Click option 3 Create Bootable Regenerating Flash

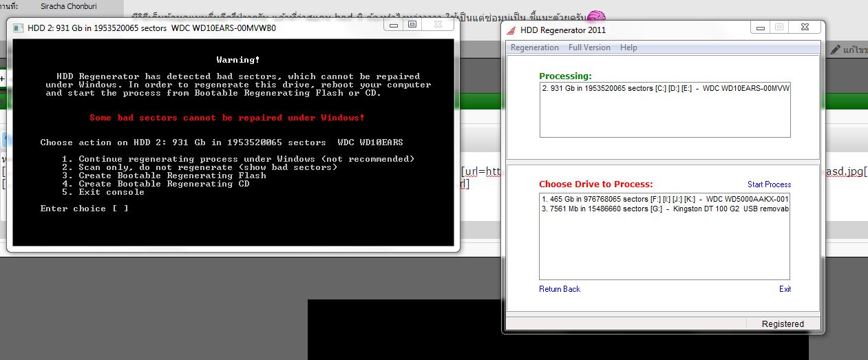(164, 176)
